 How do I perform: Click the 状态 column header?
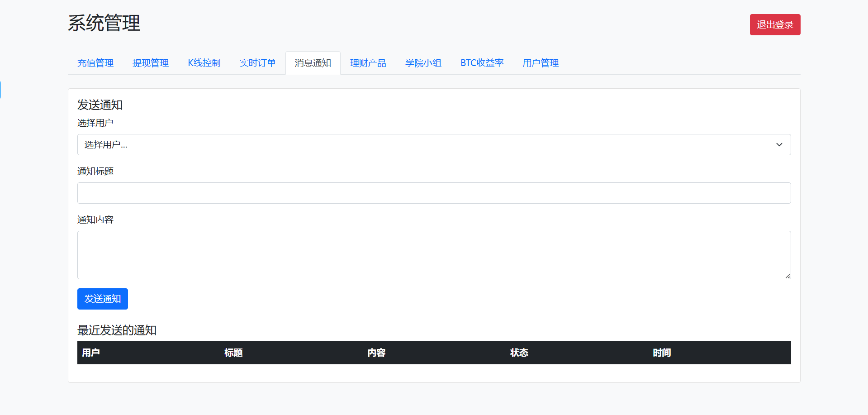tap(519, 353)
